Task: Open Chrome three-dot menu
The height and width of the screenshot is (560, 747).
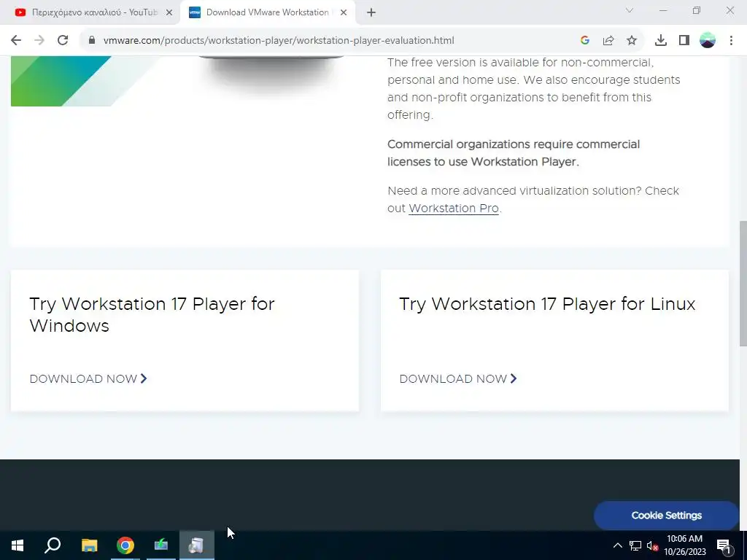Action: [x=731, y=41]
